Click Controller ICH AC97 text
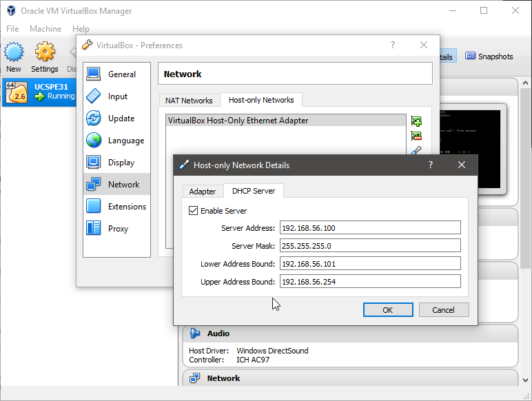Screen dimensions: 532x401 (229, 360)
